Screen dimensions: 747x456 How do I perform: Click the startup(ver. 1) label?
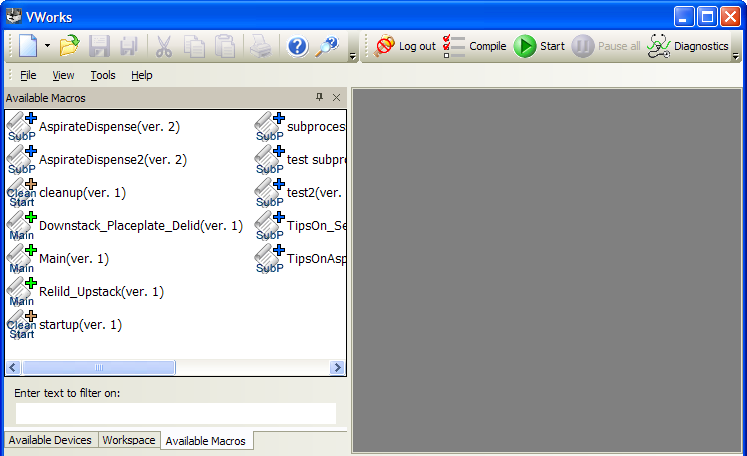click(81, 324)
